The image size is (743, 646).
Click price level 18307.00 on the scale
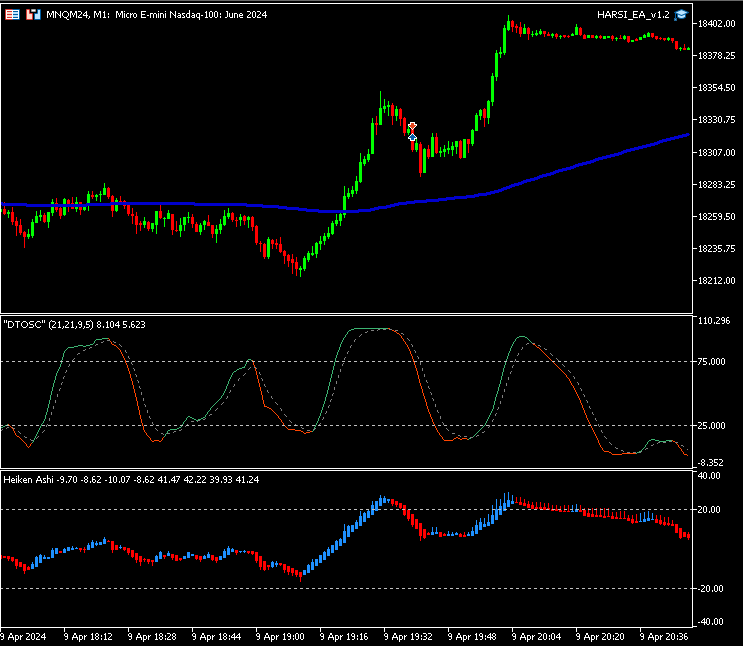point(716,153)
